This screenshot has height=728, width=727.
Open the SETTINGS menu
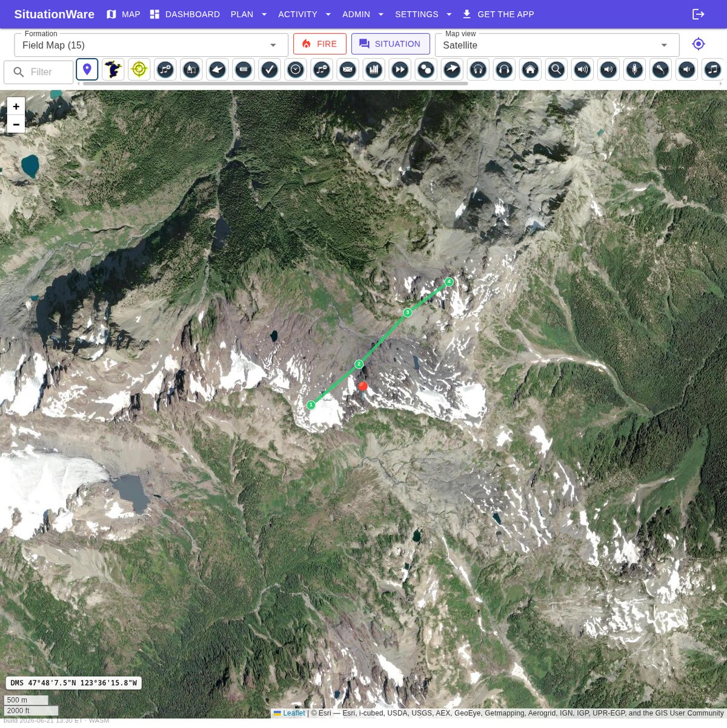point(417,14)
